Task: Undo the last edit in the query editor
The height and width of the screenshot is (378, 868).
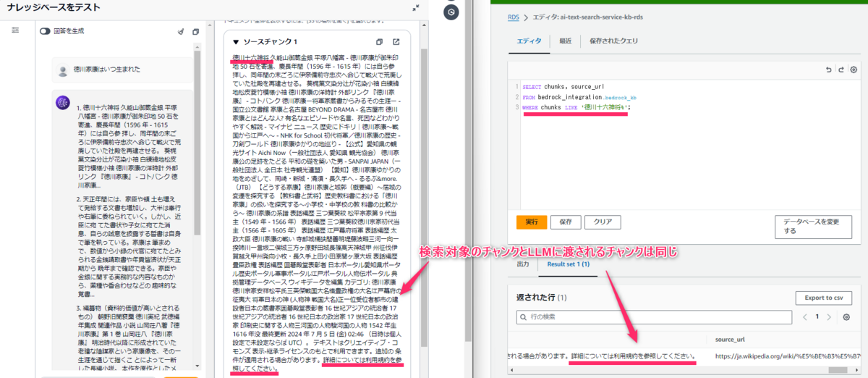Action: [x=829, y=70]
